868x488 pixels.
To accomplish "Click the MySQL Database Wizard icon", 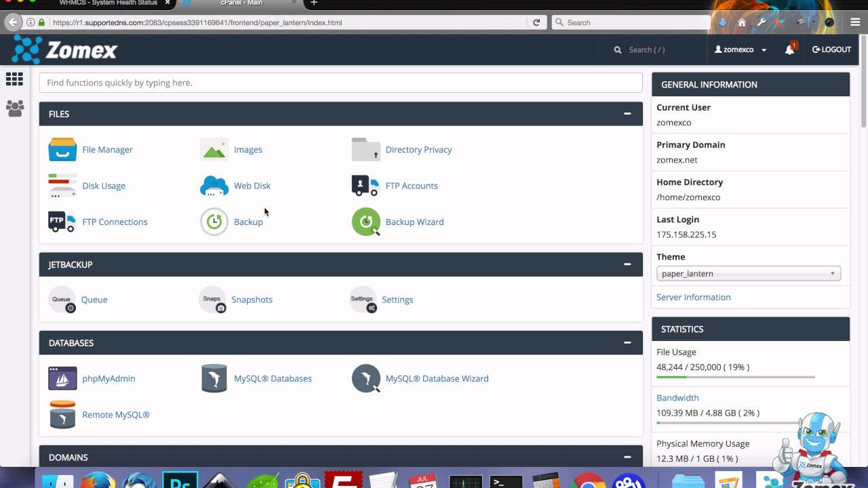I will pyautogui.click(x=366, y=378).
